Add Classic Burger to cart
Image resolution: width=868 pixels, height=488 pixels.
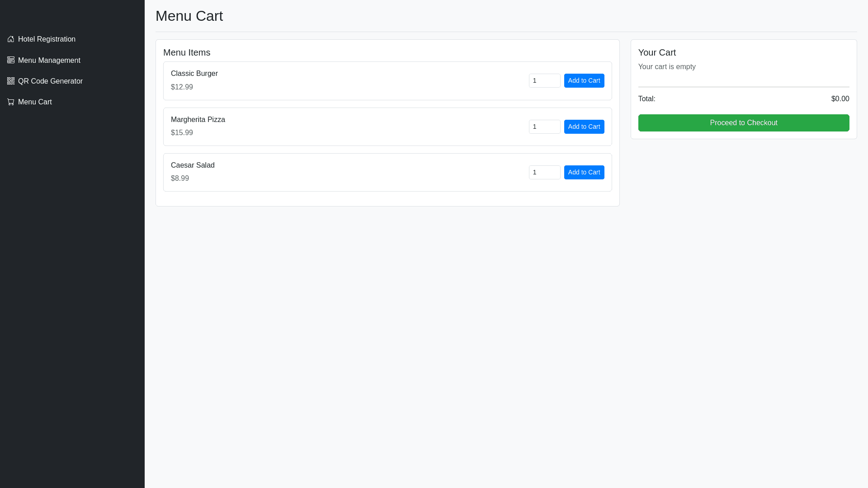tap(584, 81)
